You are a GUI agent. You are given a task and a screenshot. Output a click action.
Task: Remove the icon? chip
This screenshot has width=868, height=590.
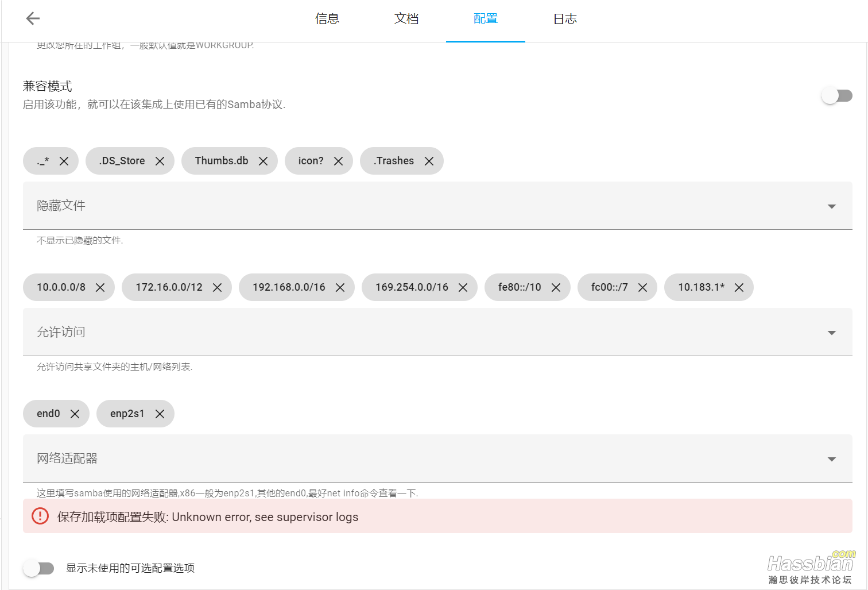pos(339,161)
